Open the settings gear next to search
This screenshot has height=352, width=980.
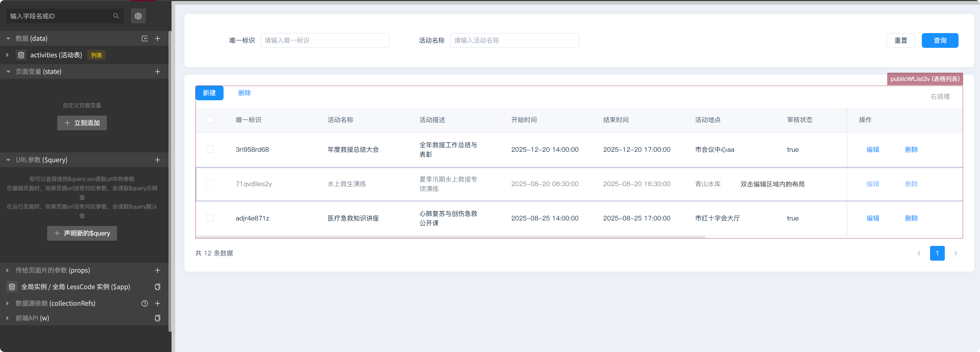138,16
